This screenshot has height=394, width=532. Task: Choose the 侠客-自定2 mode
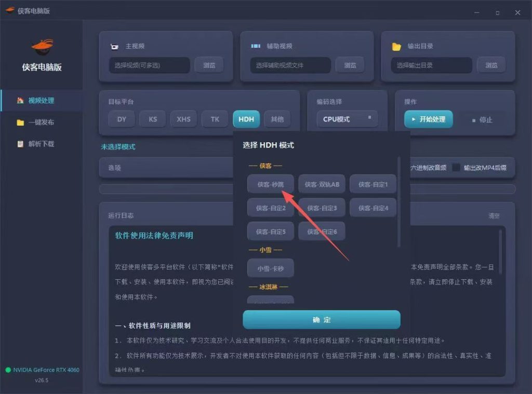click(x=270, y=208)
